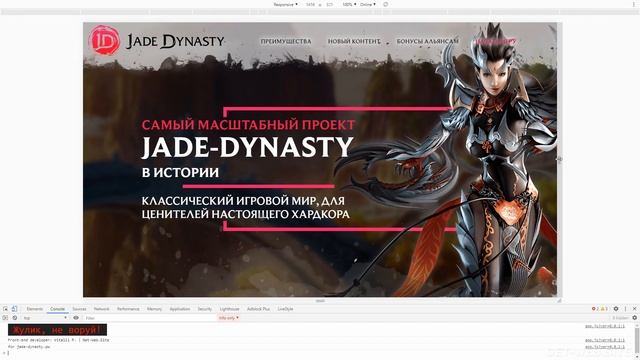Image resolution: width=640 pixels, height=360 pixels.
Task: Open the 'Info only' log level dropdown
Action: point(229,318)
